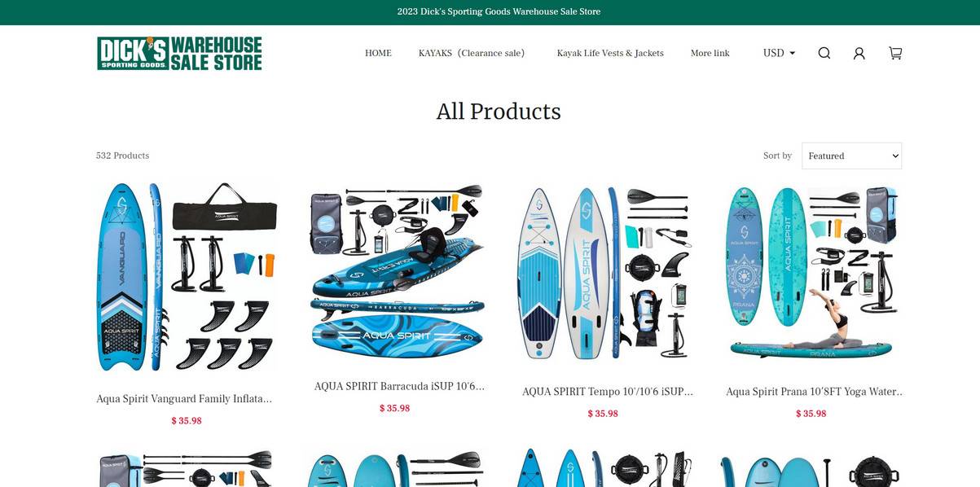
Task: Go to the HOME menu item
Action: 378,53
